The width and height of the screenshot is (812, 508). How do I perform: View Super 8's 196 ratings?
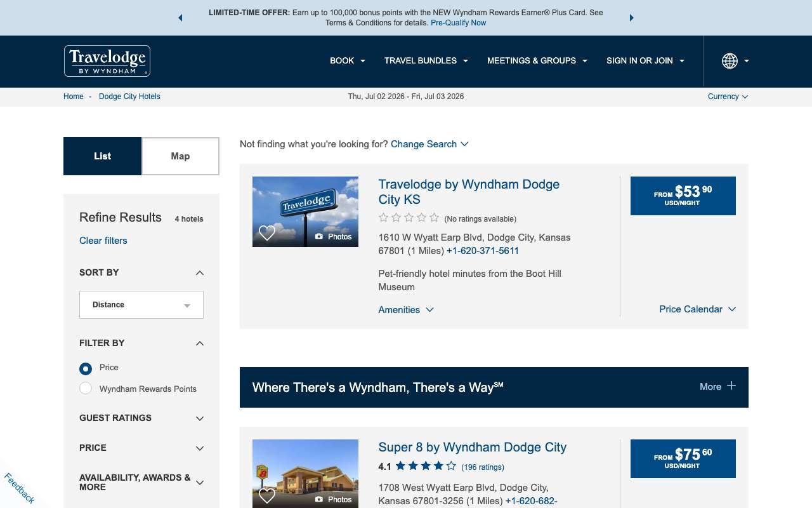click(483, 467)
